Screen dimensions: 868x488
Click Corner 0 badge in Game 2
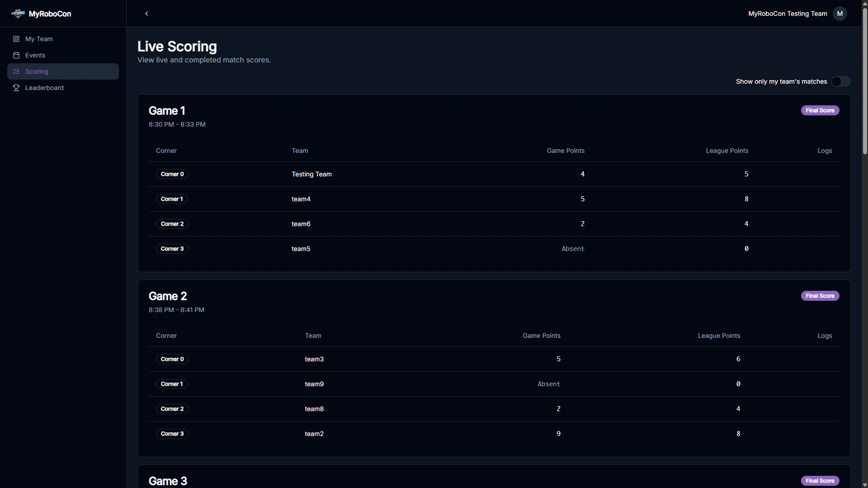click(x=172, y=359)
